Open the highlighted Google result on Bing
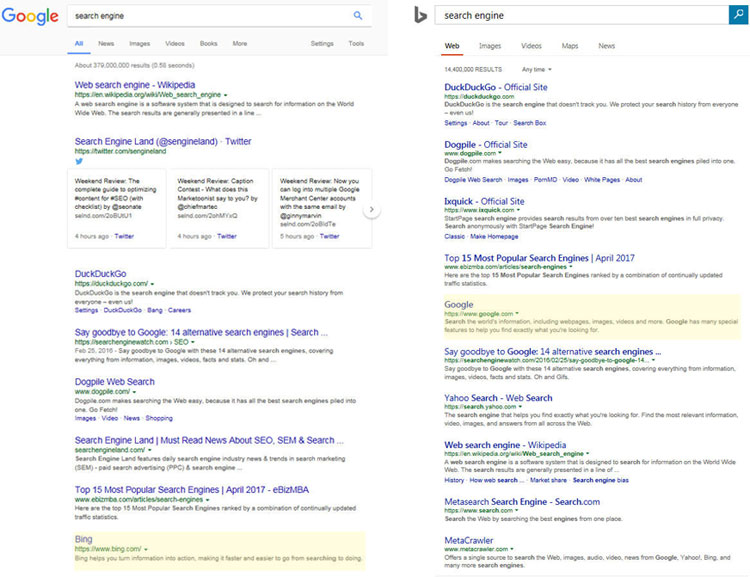 (x=459, y=304)
